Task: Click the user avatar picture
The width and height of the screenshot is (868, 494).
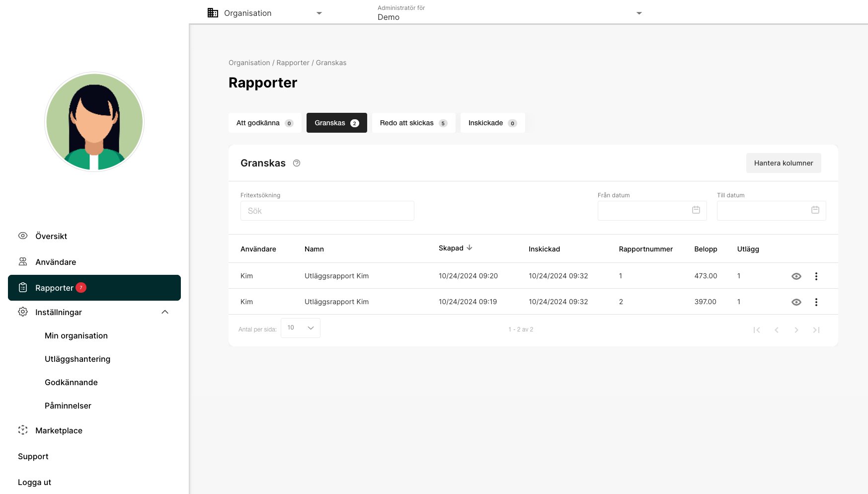Action: point(94,122)
